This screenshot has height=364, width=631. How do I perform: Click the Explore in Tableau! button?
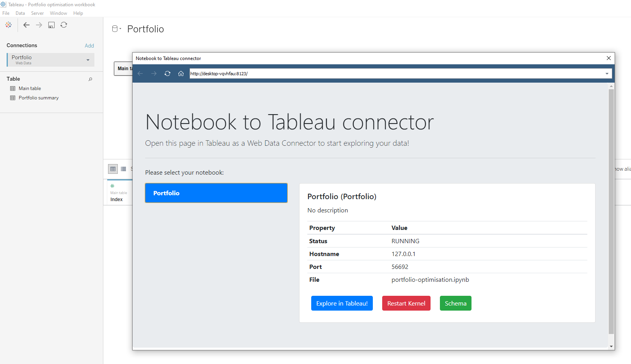click(x=342, y=303)
